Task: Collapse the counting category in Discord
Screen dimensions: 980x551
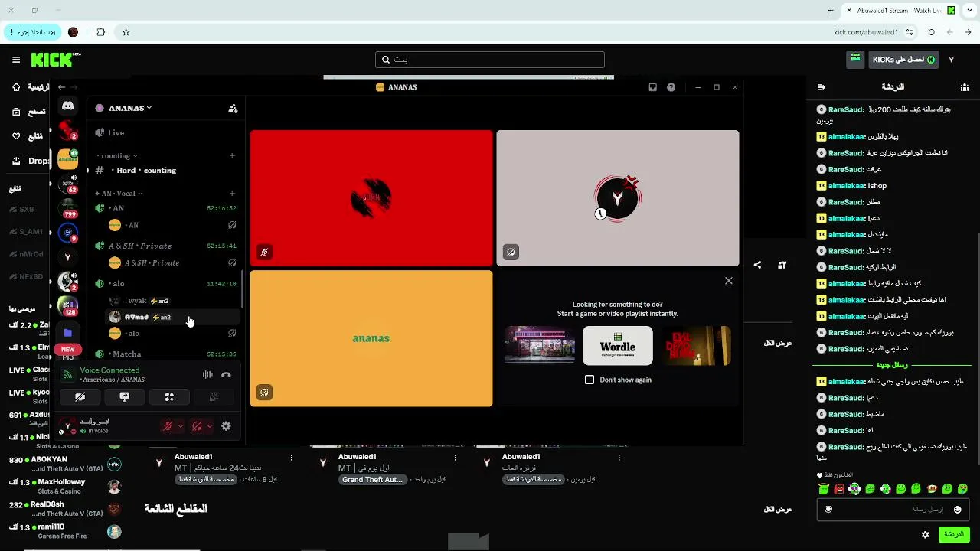Action: (x=119, y=156)
